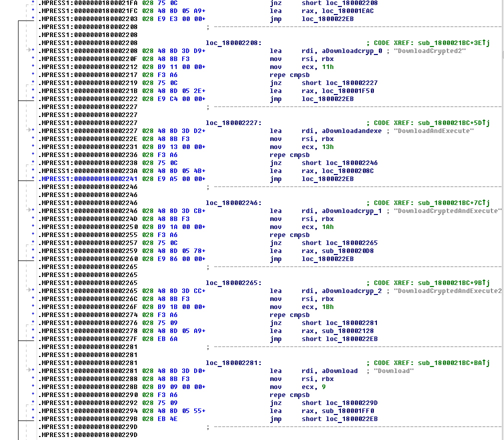Image resolution: width=504 pixels, height=440 pixels.
Task: Click short loc_1800022EB on the 000000018000227F line
Action: click(x=340, y=339)
